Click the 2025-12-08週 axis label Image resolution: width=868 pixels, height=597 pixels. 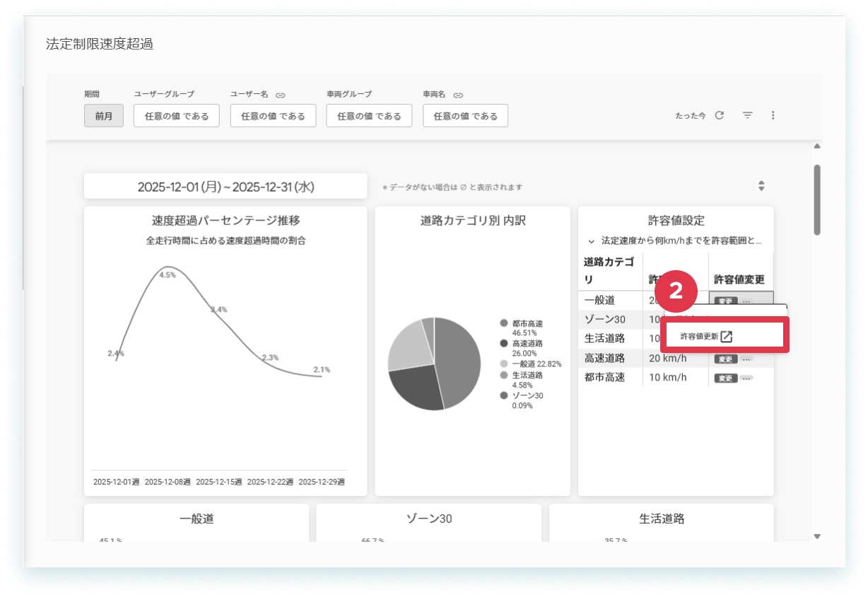coord(168,482)
